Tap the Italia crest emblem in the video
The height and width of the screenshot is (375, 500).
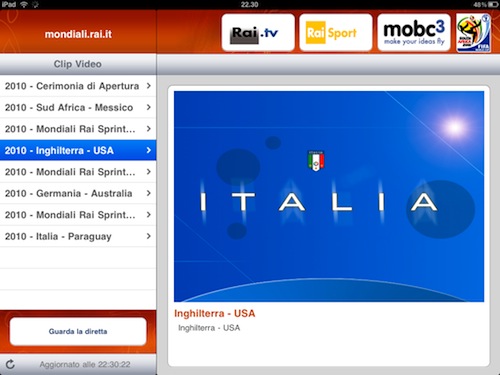tap(316, 161)
